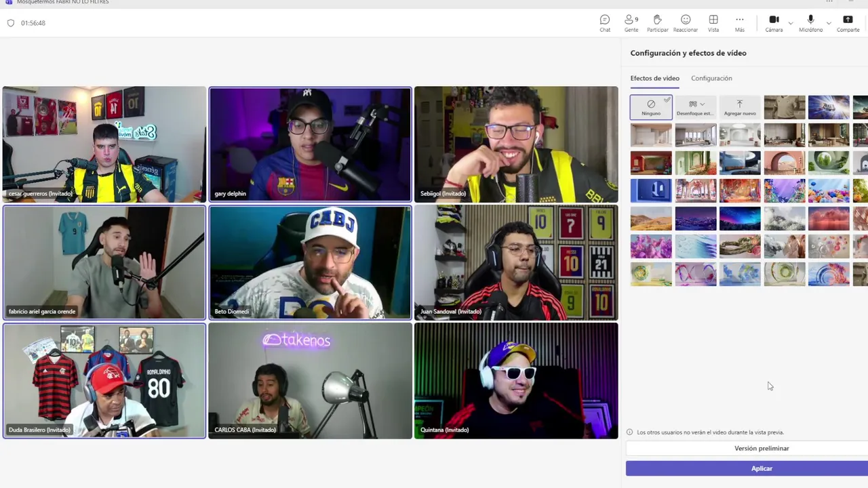Viewport: 868px width, 488px height.
Task: Select the man in beige shirt background
Action: click(x=785, y=107)
